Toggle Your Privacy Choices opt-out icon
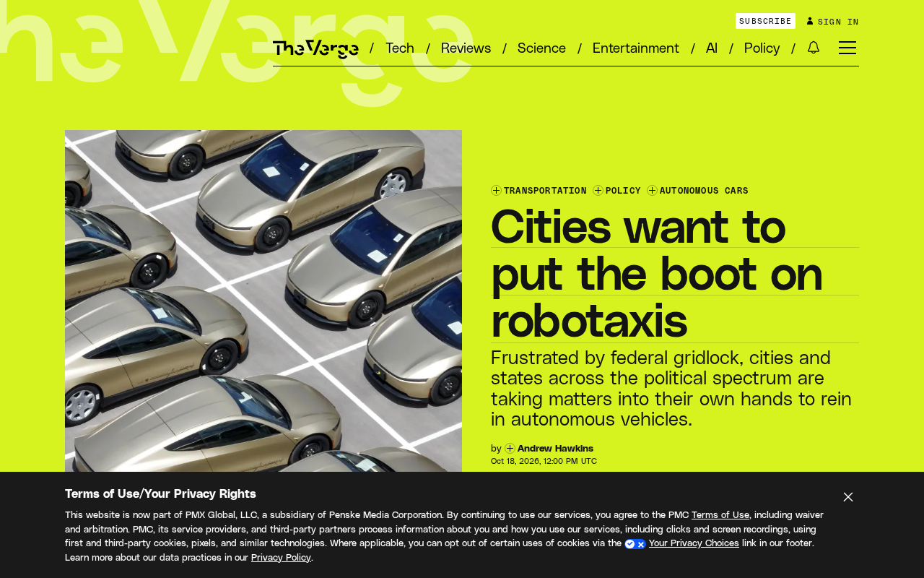The image size is (924, 578). coord(635,544)
